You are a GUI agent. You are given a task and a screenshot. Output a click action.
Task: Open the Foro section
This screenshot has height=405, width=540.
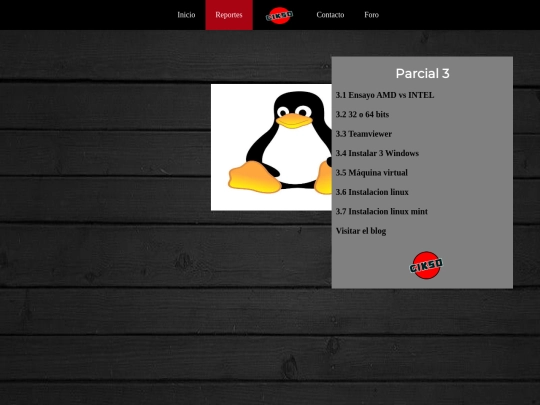click(x=372, y=15)
